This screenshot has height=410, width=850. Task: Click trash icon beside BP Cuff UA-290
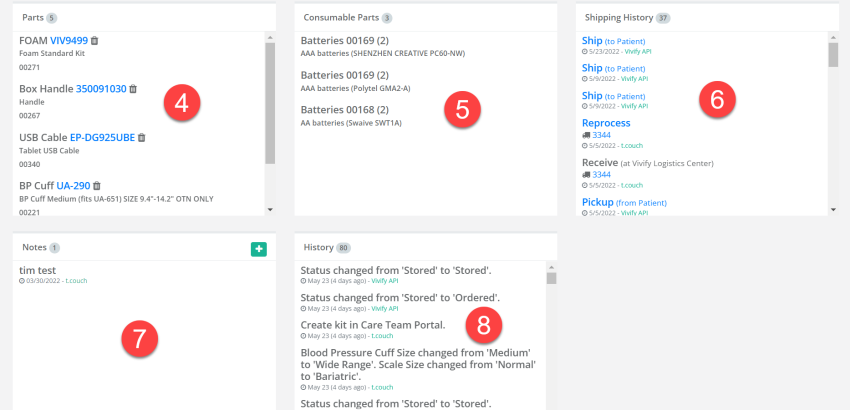pyautogui.click(x=97, y=186)
